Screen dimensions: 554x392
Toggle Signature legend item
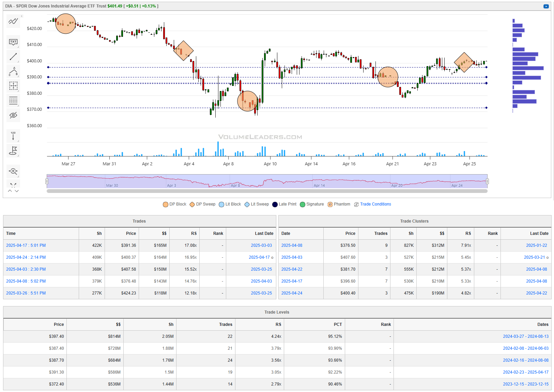[312, 204]
